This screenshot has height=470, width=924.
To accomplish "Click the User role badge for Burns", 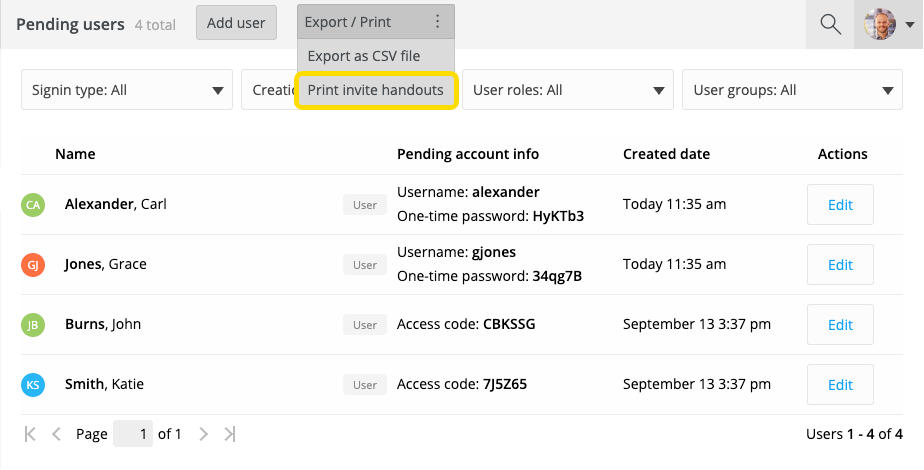I will click(x=365, y=325).
